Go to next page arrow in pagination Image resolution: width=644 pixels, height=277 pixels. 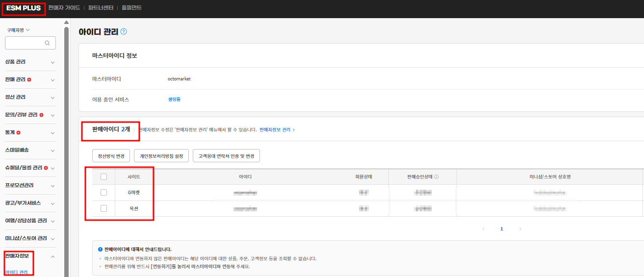pyautogui.click(x=520, y=229)
